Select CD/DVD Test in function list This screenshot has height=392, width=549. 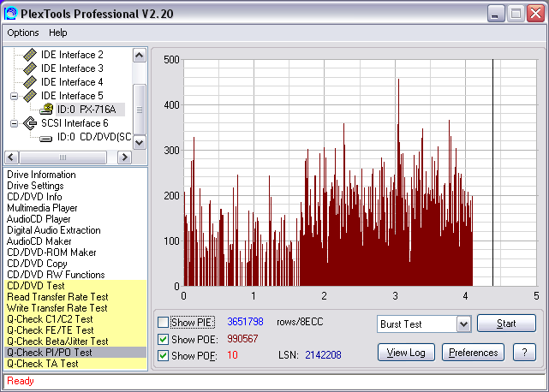36,286
